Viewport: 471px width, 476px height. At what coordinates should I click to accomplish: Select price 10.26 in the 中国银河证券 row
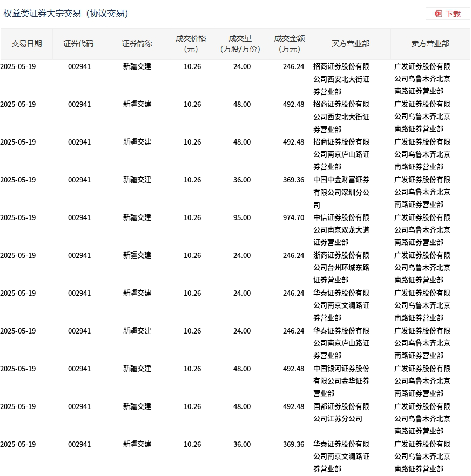click(192, 369)
